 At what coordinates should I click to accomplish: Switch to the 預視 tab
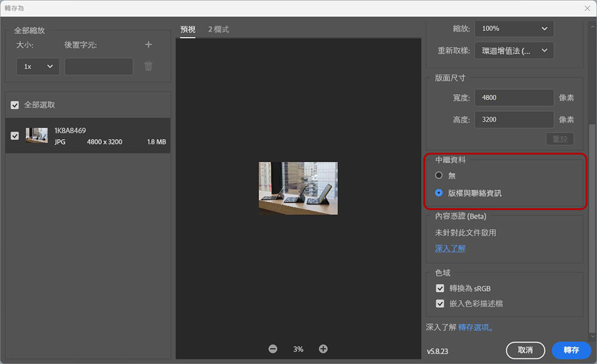click(187, 29)
